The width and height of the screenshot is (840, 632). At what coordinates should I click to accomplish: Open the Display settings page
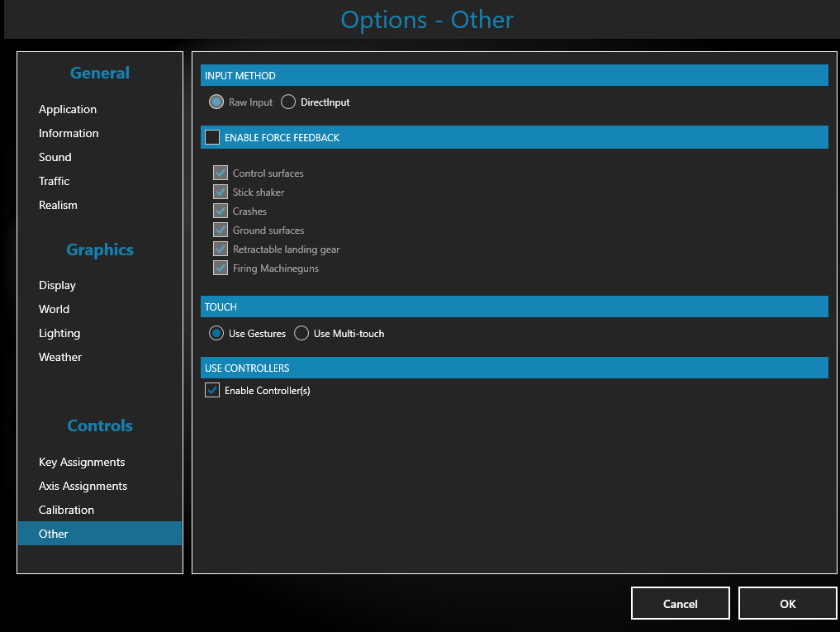[x=57, y=284]
